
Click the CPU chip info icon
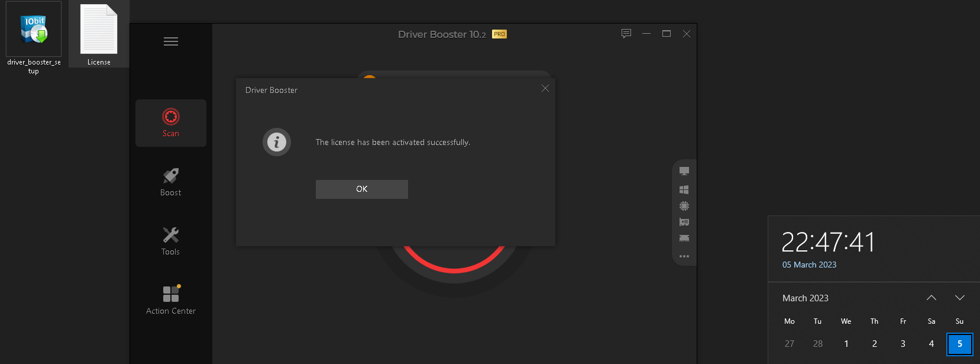coord(684,206)
